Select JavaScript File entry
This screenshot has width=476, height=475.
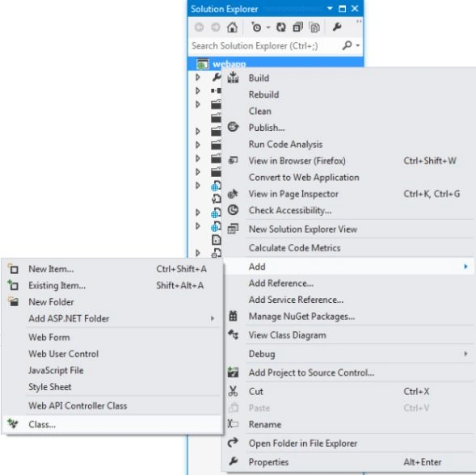112,370
